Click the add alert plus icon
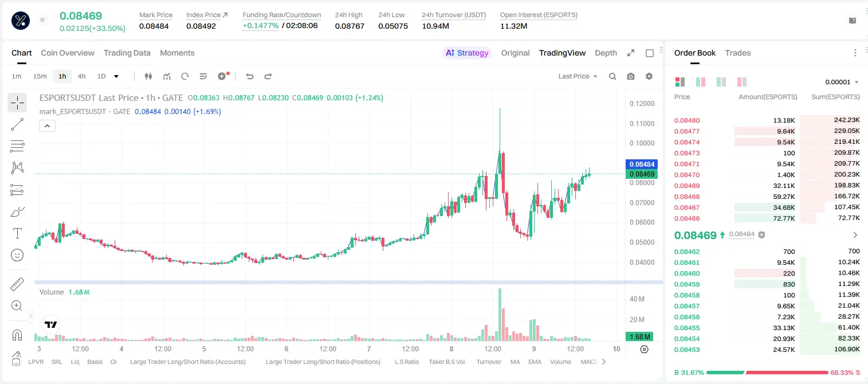Viewport: 868px width, 384px height. click(x=222, y=76)
